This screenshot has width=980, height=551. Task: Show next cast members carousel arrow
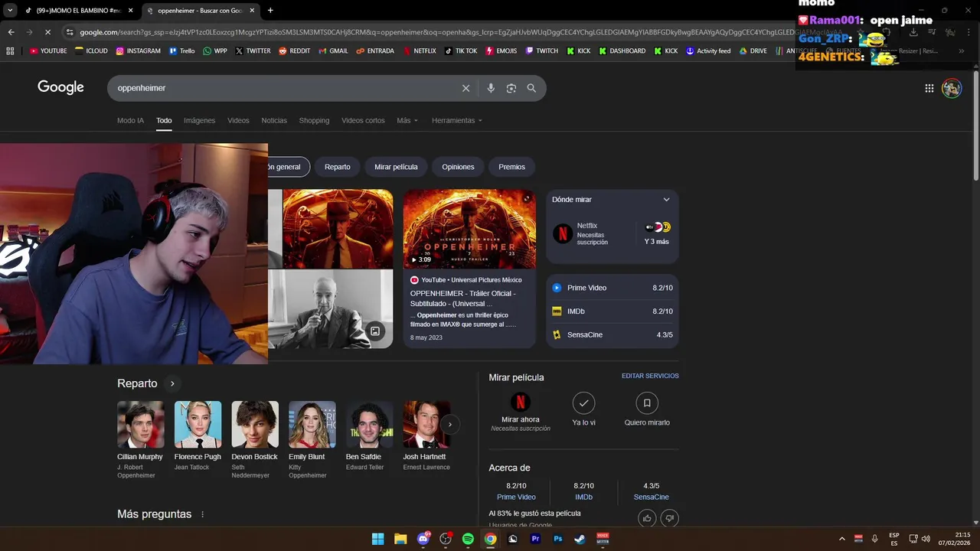(x=450, y=424)
